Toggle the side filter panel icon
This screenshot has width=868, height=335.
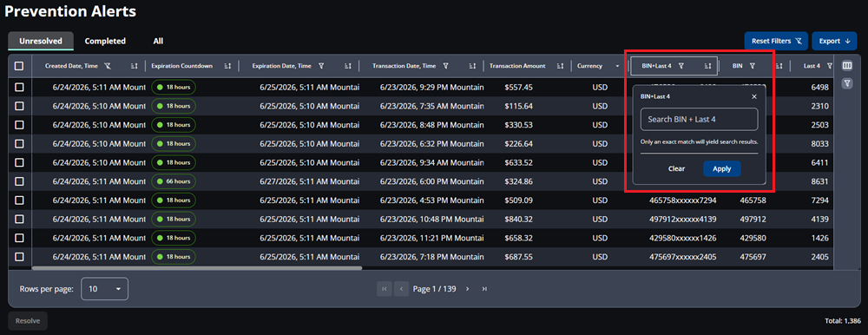847,83
